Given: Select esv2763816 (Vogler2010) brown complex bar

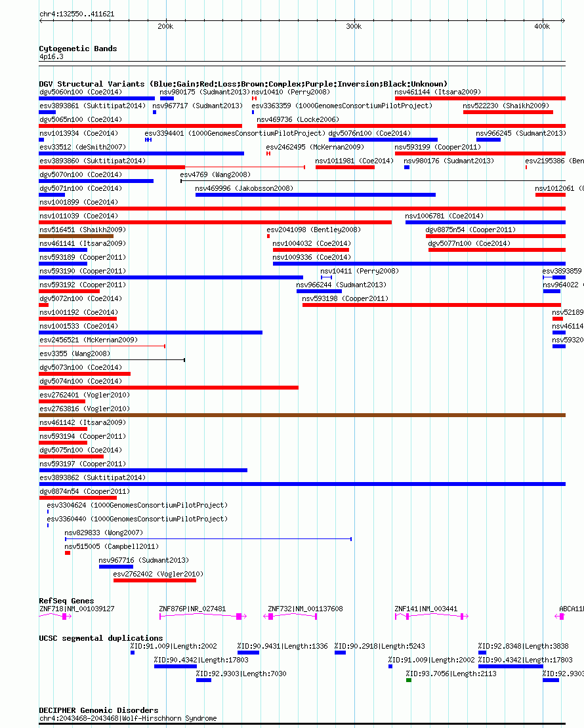Looking at the screenshot, I should coord(302,415).
